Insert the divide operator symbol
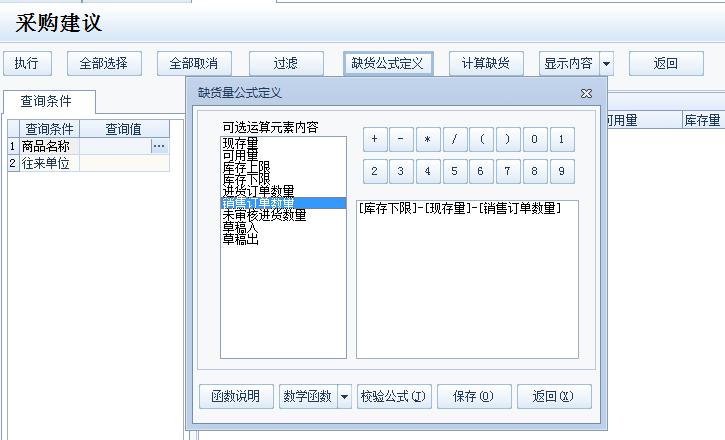Image resolution: width=725 pixels, height=440 pixels. click(x=454, y=140)
